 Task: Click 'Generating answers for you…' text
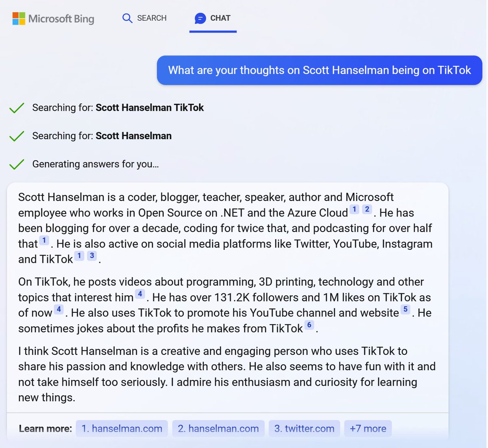pyautogui.click(x=96, y=164)
